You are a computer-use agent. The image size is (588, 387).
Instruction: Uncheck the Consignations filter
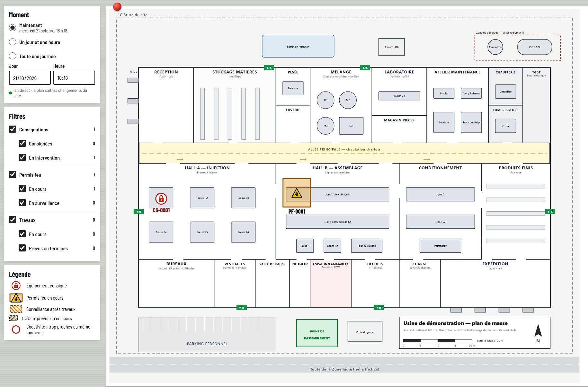click(13, 129)
